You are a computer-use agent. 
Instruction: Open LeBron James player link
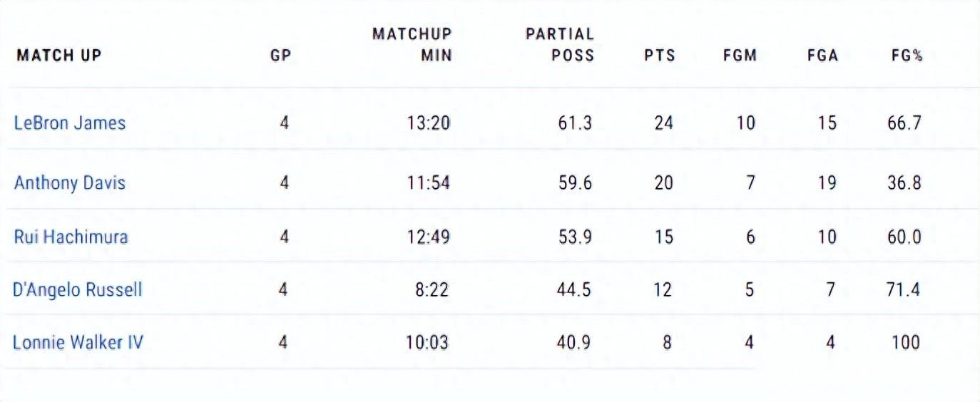[x=70, y=123]
